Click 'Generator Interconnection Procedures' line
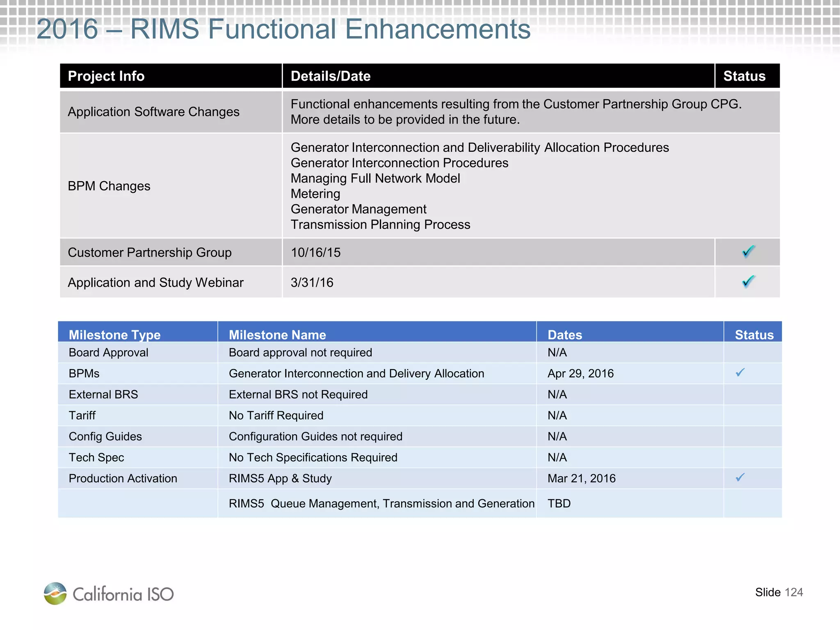840x630 pixels. [399, 163]
